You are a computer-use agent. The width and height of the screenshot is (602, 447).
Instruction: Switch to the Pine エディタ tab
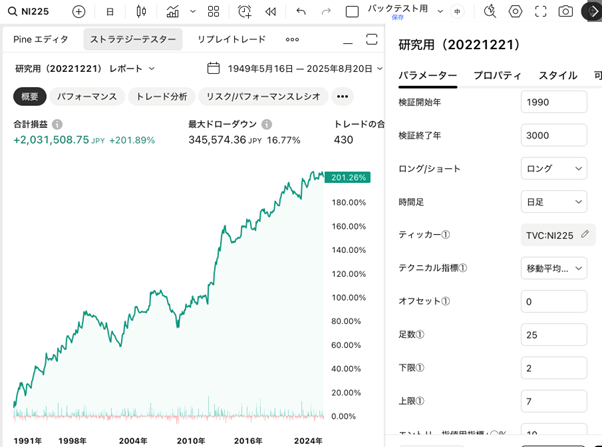[x=41, y=40]
